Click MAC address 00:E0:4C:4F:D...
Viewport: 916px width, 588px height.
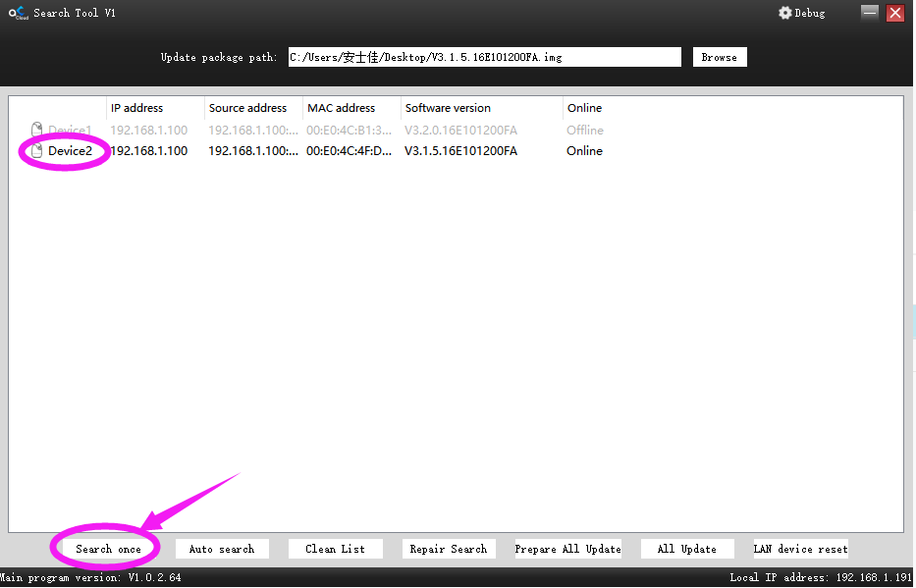tap(350, 151)
